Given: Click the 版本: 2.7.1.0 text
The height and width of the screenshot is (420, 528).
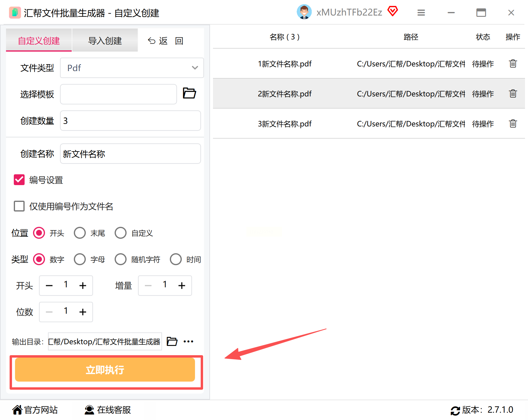Looking at the screenshot, I should tap(488, 410).
